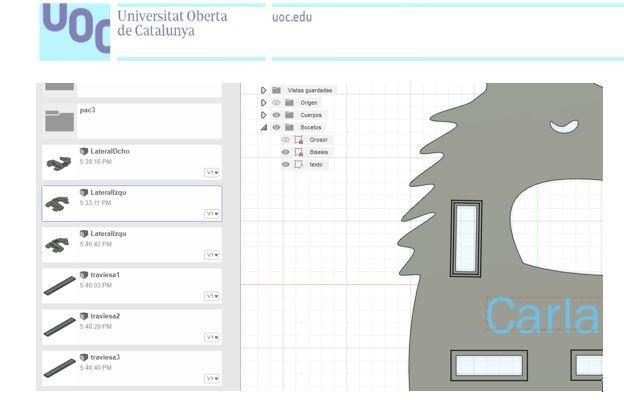Click the texto sketch icon
The height and width of the screenshot is (400, 624).
298,164
